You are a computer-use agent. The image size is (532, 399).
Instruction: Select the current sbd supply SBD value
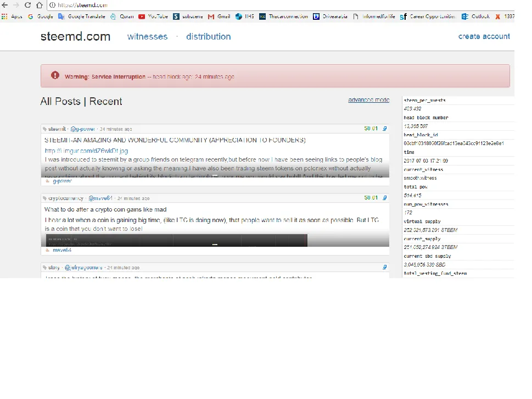point(424,264)
